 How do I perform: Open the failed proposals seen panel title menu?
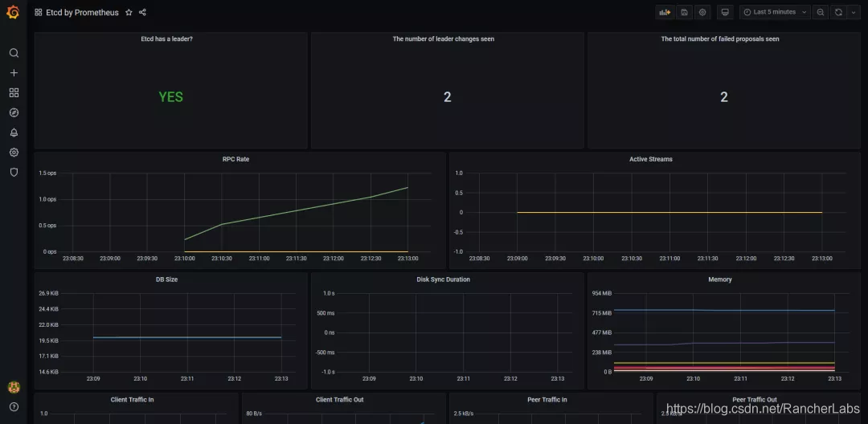[x=720, y=39]
